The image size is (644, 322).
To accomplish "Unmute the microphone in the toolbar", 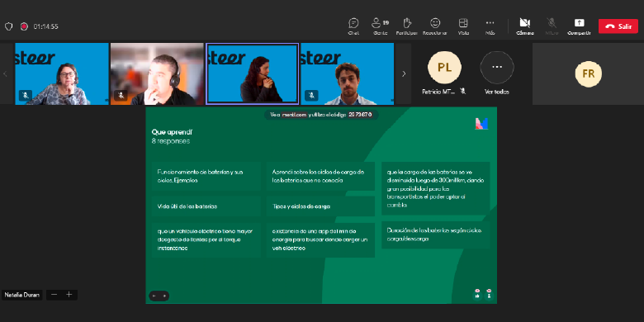I will click(552, 26).
